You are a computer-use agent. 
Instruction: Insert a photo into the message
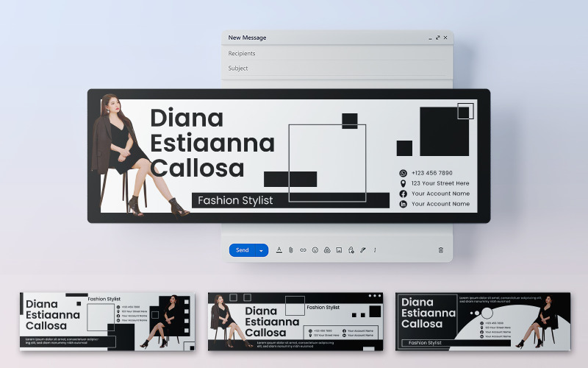[339, 250]
